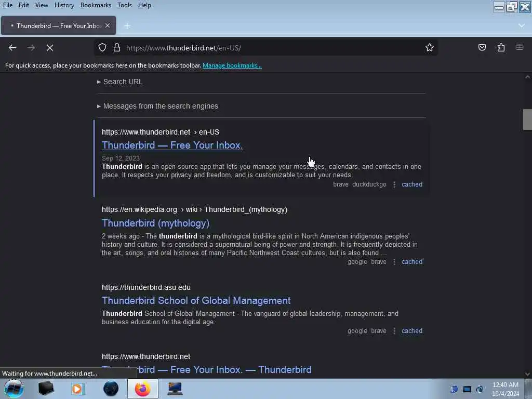This screenshot has width=532, height=399.
Task: Open the File menu
Action: point(7,5)
